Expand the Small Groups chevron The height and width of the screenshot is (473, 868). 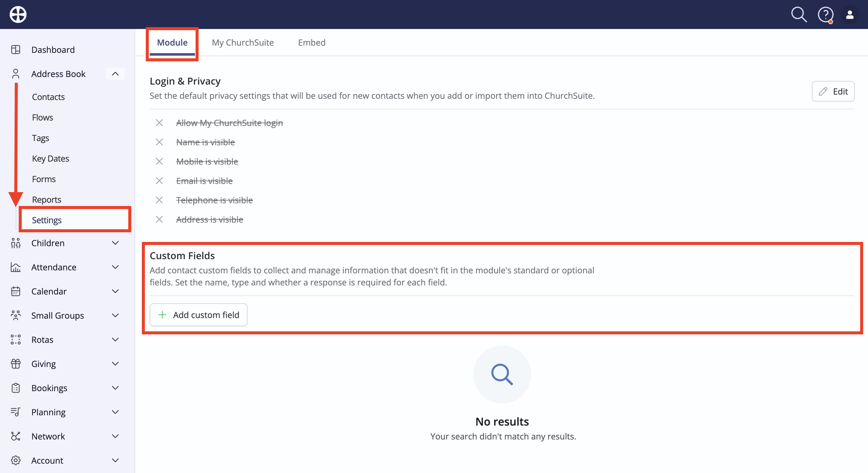(115, 316)
